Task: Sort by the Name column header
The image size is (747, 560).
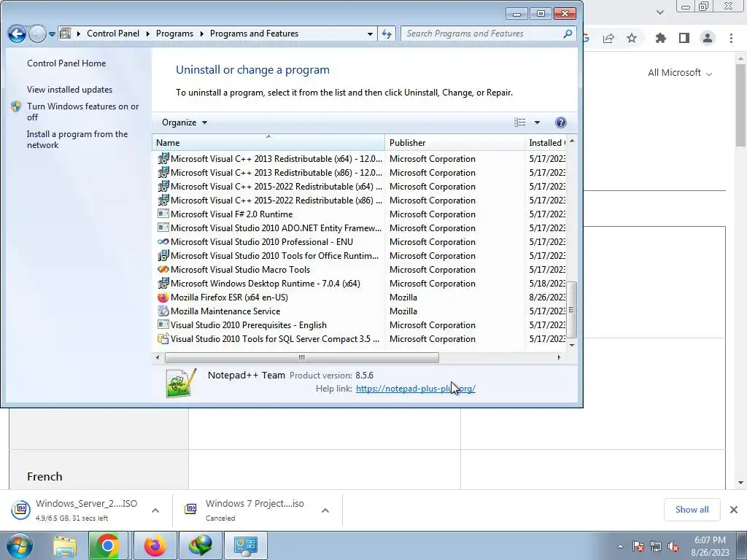Action: pyautogui.click(x=268, y=142)
